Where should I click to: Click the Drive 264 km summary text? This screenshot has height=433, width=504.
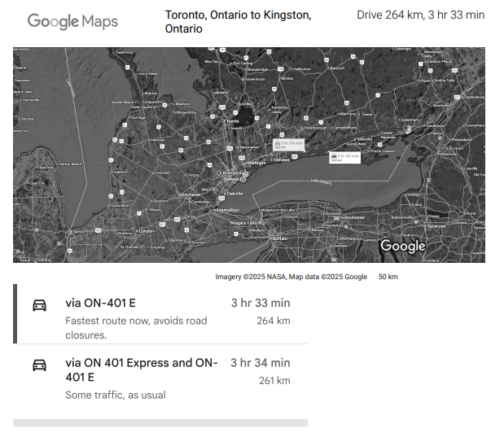420,15
